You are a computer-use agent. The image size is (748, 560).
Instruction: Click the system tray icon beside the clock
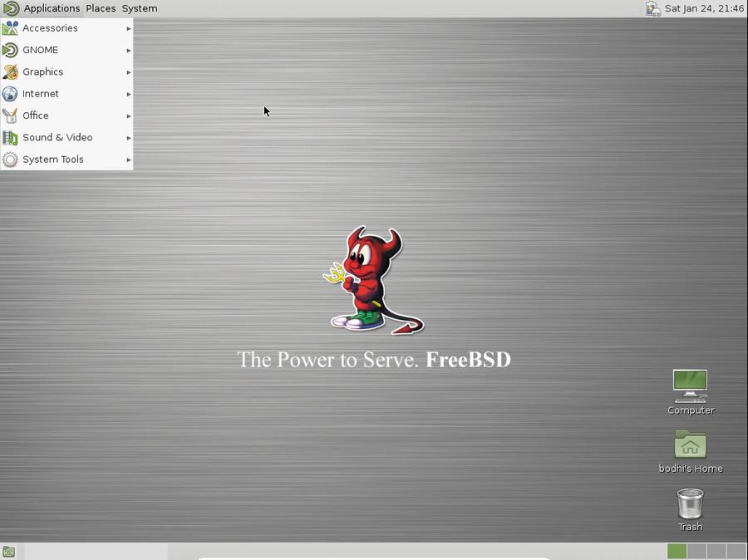point(652,8)
